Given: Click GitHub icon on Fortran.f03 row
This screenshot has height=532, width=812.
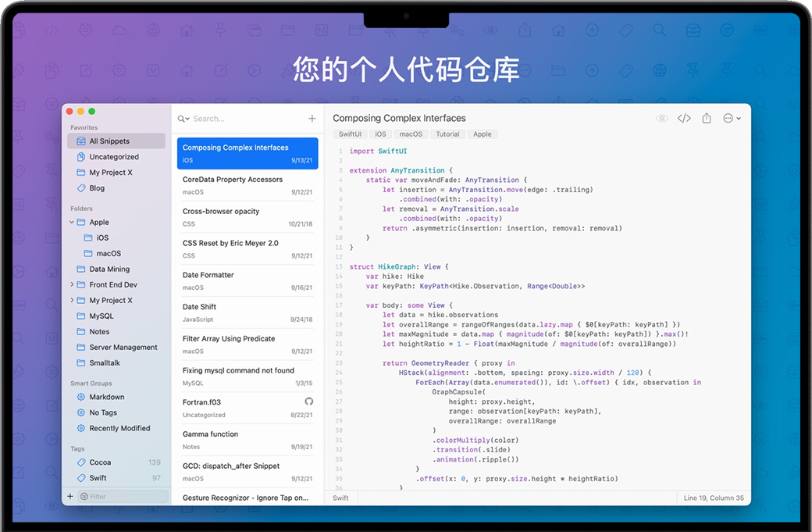Looking at the screenshot, I should (x=308, y=402).
